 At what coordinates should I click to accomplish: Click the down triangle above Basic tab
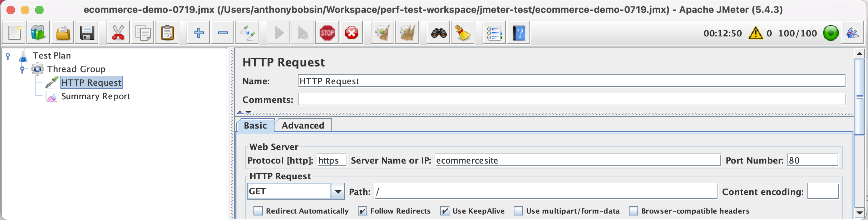248,112
